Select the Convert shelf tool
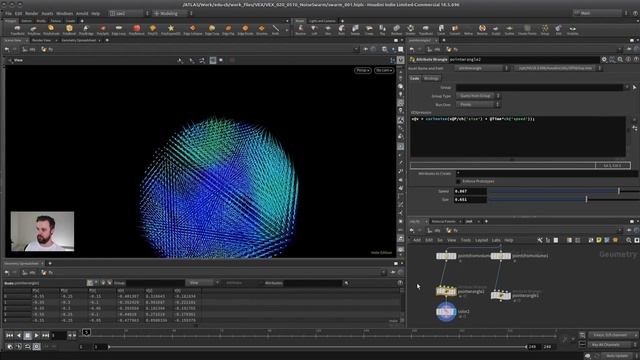This screenshot has height=360, width=640. [x=455, y=29]
